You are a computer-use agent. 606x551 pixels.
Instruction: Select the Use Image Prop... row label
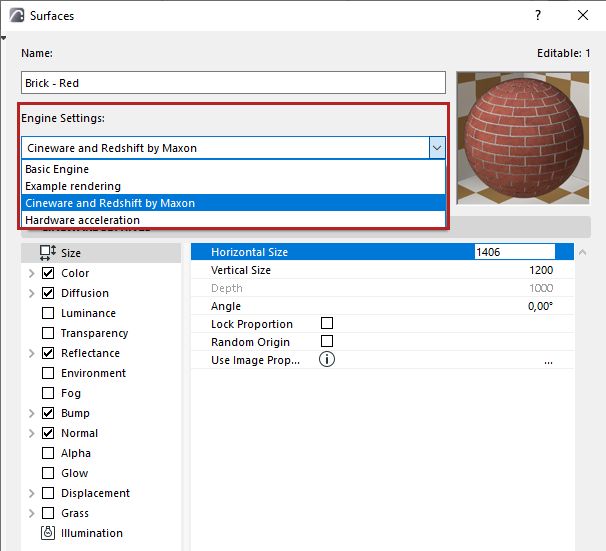(255, 360)
